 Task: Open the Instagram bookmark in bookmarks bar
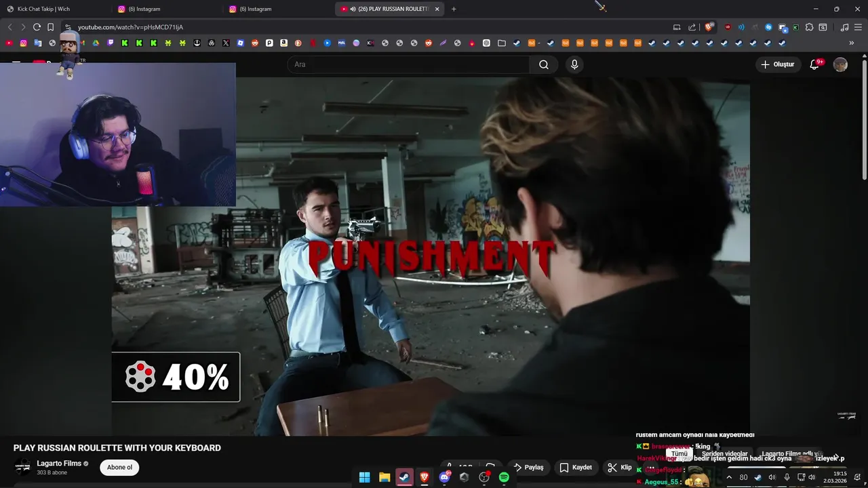pyautogui.click(x=23, y=43)
